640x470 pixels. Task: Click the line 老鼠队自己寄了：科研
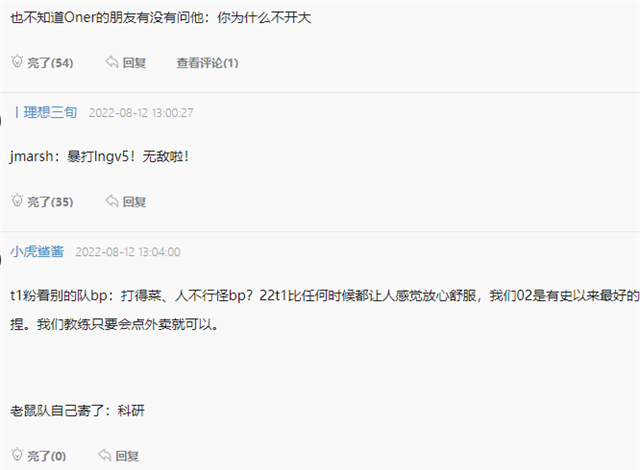(78, 410)
